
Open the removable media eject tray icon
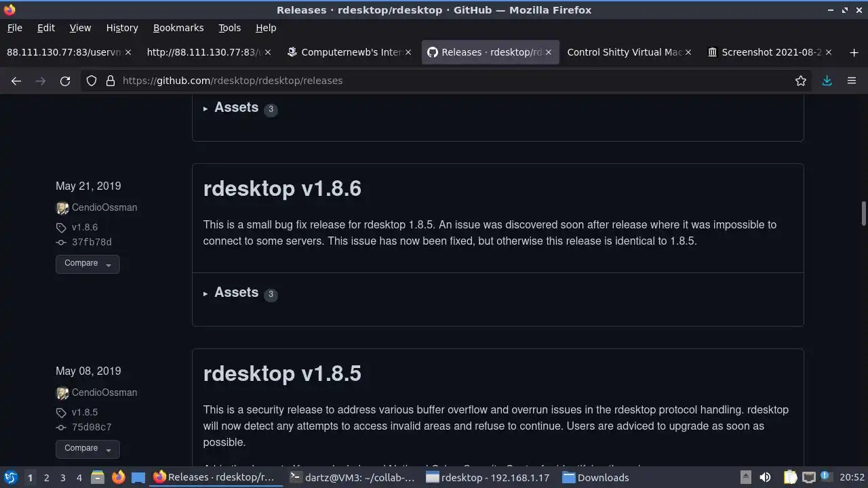pos(745,477)
